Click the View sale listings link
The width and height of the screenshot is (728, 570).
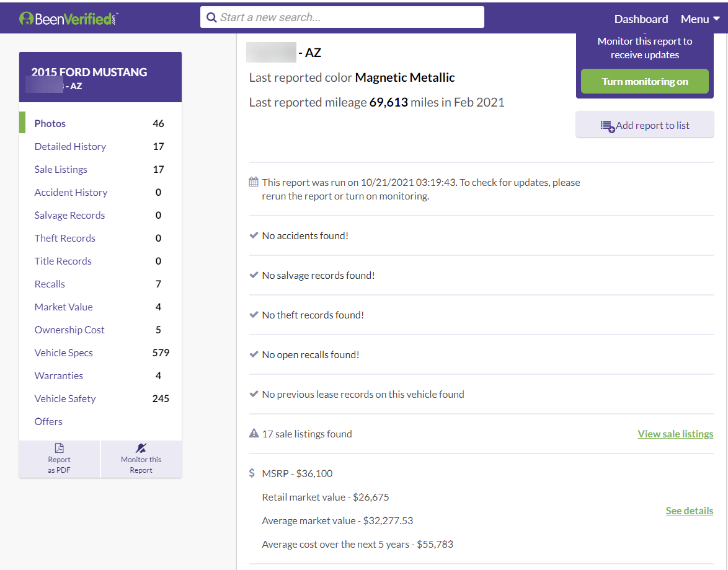click(675, 434)
